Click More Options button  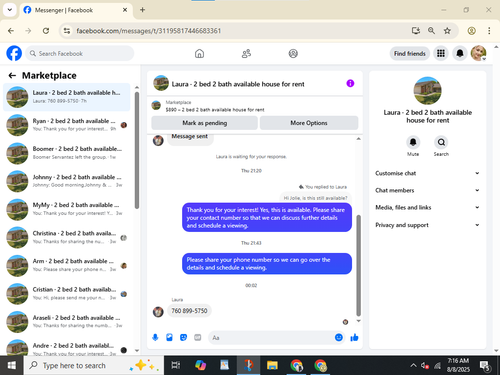309,123
